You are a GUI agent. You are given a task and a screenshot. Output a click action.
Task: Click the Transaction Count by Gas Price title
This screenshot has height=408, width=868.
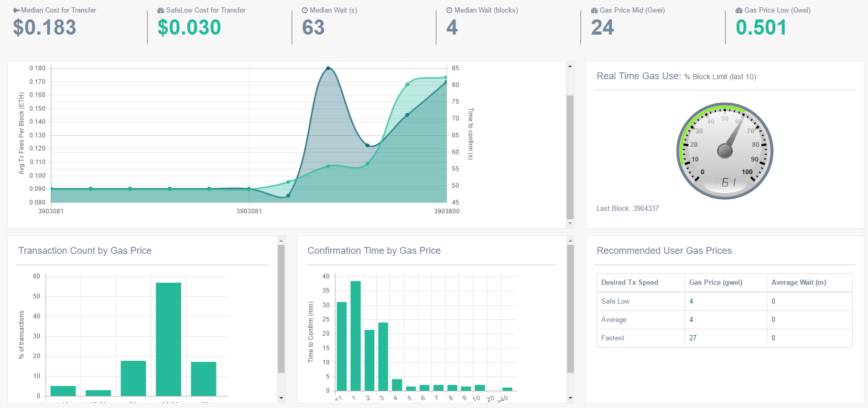(85, 251)
